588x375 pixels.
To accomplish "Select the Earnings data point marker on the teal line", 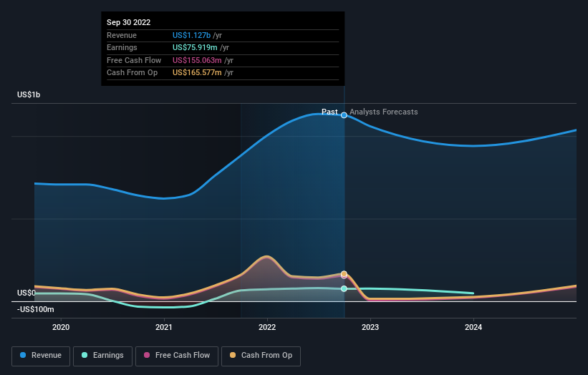I will pos(344,288).
